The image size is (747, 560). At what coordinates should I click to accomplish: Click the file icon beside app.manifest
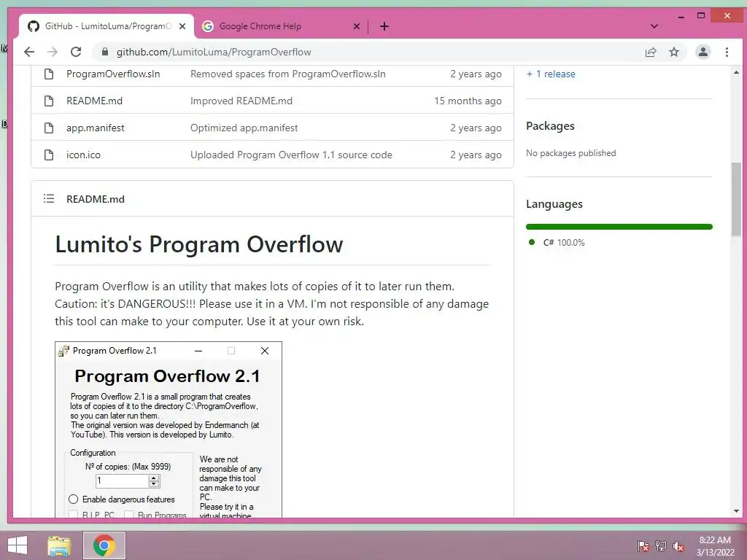(49, 128)
